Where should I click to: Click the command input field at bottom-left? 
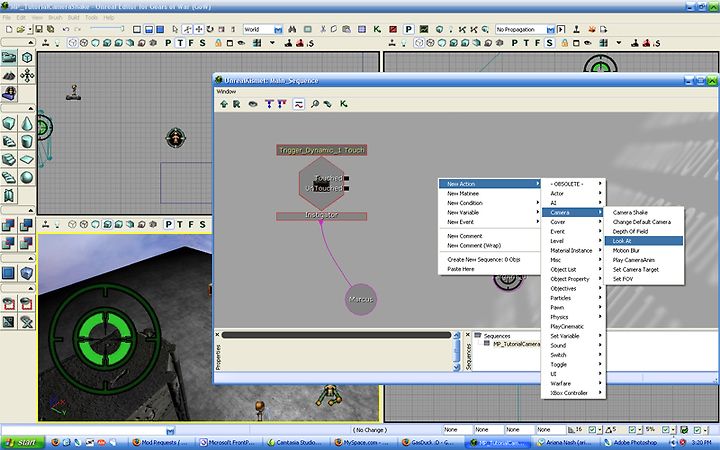coord(84,430)
